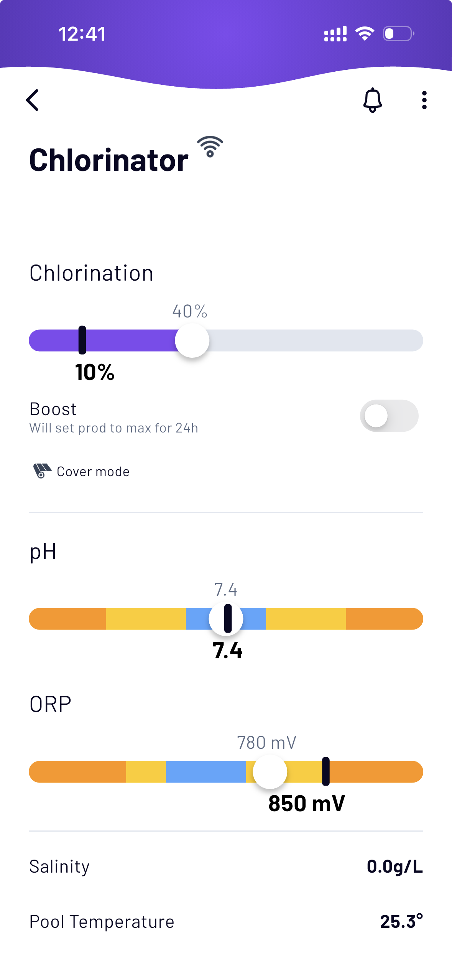Tap the 850 mV ORP current marker
The height and width of the screenshot is (980, 452).
click(326, 771)
